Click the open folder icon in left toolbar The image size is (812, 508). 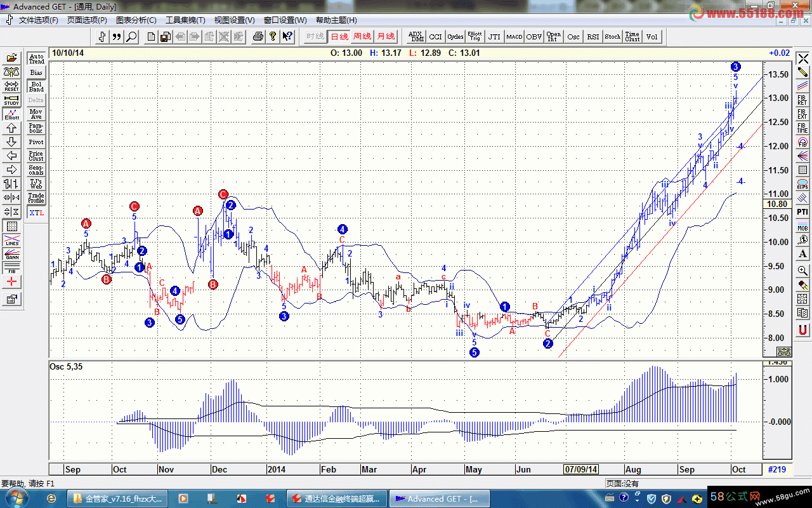click(11, 58)
